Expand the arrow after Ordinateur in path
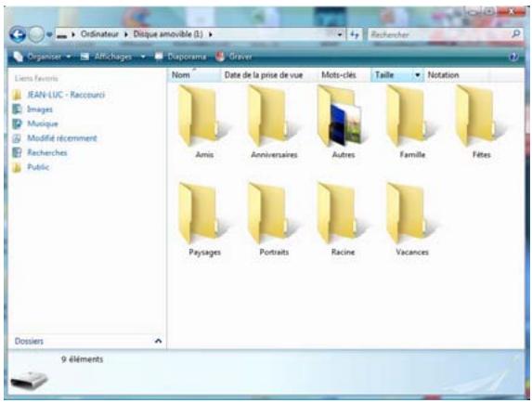The image size is (532, 403). tap(126, 34)
